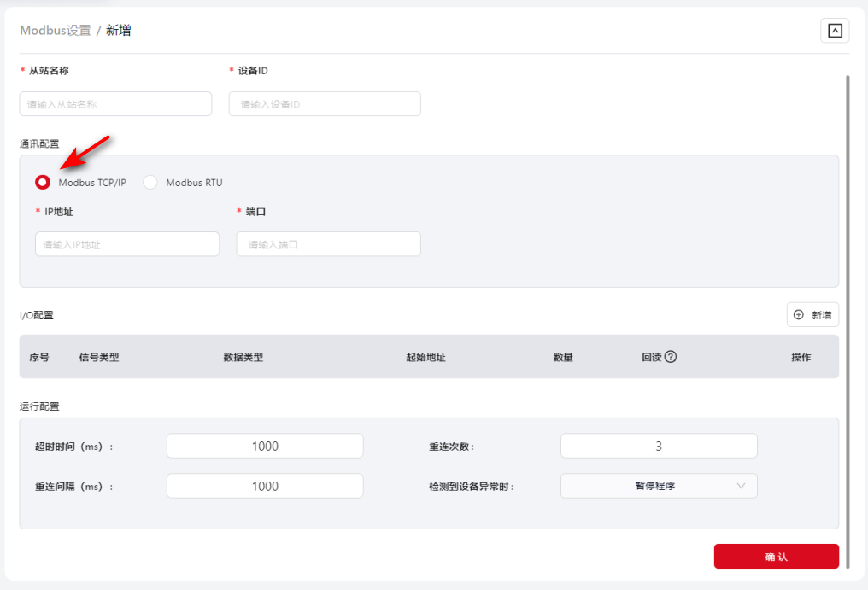The height and width of the screenshot is (590, 868).
Task: Click the 新增 breadcrumb label
Action: pos(119,31)
